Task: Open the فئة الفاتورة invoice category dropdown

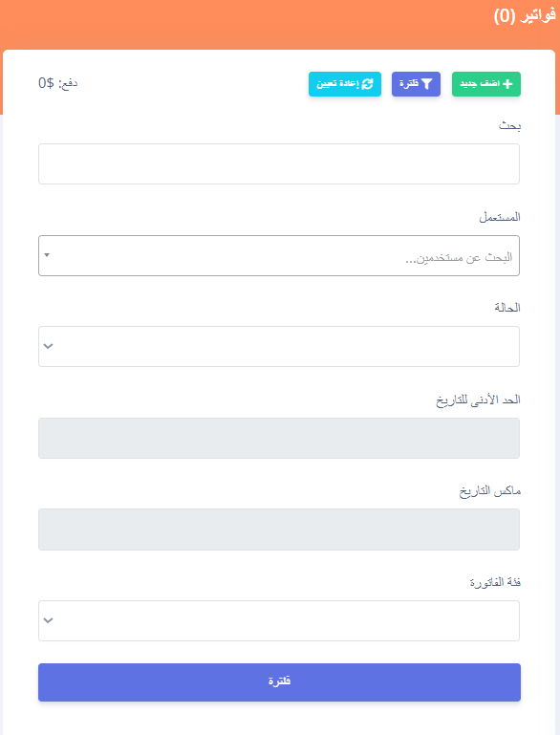Action: click(279, 620)
